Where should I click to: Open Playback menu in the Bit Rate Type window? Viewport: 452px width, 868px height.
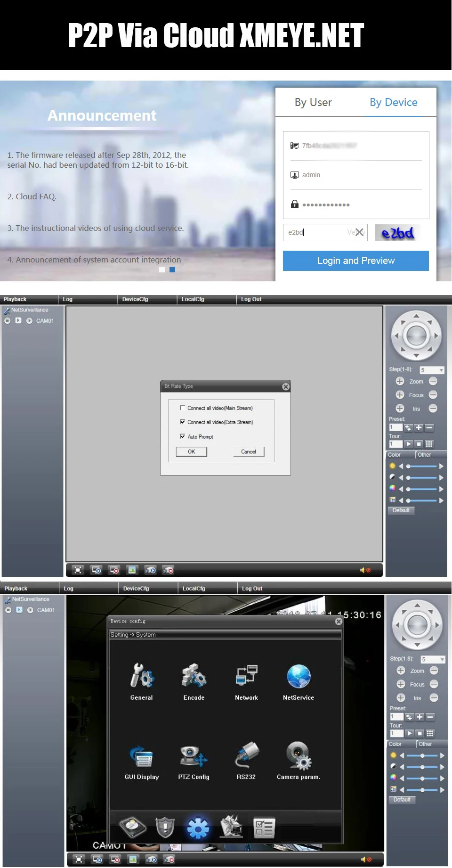coord(15,299)
